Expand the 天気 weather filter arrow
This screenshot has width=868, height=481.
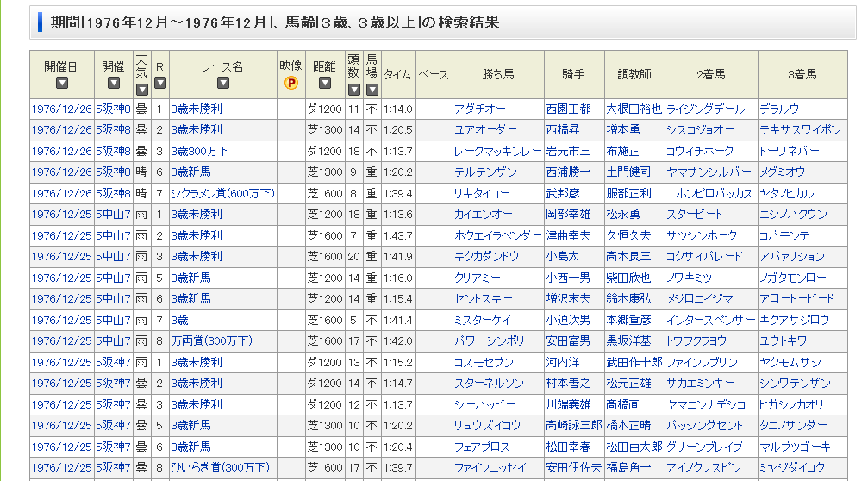click(x=141, y=89)
